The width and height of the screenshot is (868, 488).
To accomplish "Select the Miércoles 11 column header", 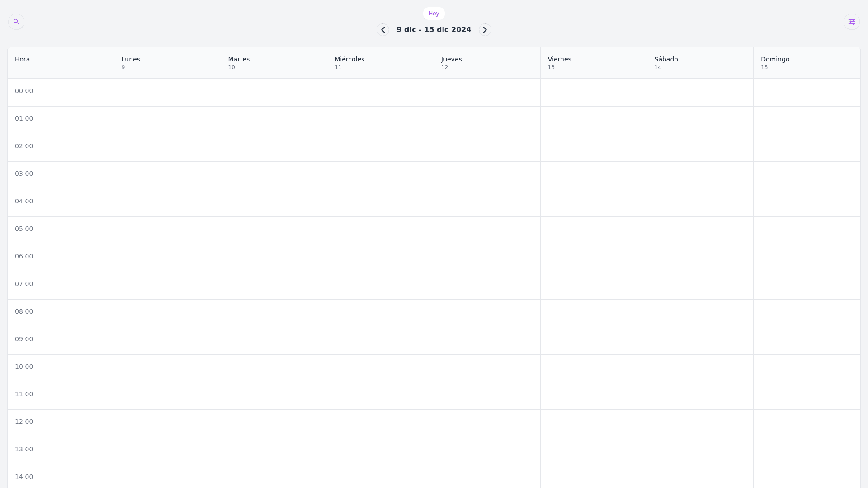I will [380, 63].
